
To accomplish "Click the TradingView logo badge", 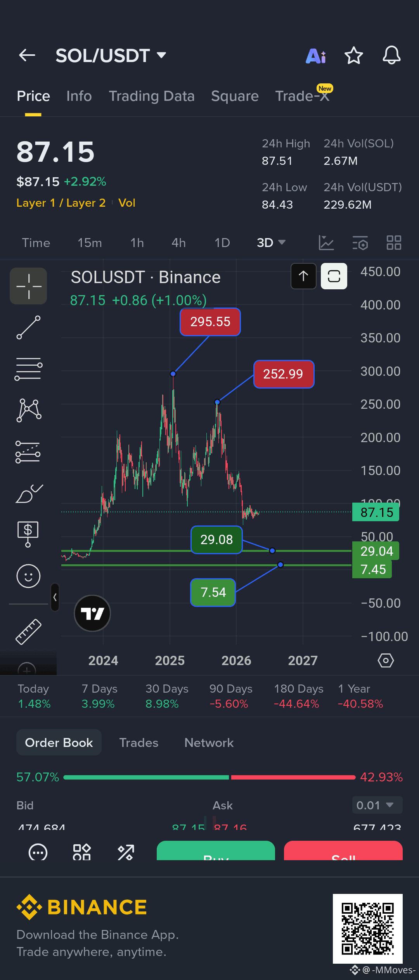I will pyautogui.click(x=92, y=614).
